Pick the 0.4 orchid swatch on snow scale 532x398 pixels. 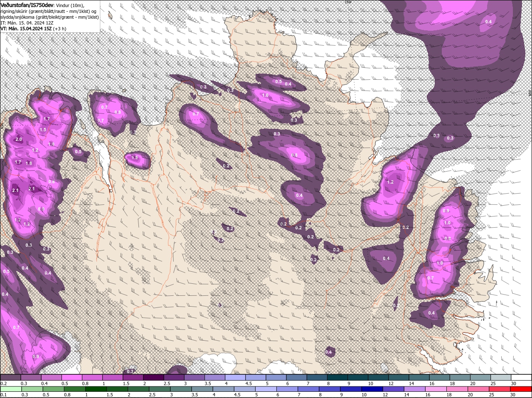(x=51, y=377)
